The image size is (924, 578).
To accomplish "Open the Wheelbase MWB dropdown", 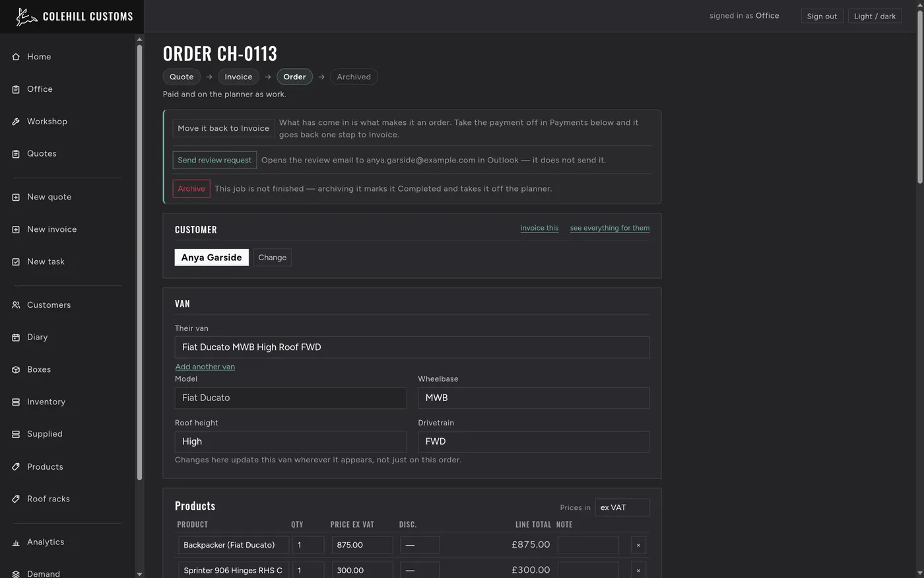I will coord(533,398).
